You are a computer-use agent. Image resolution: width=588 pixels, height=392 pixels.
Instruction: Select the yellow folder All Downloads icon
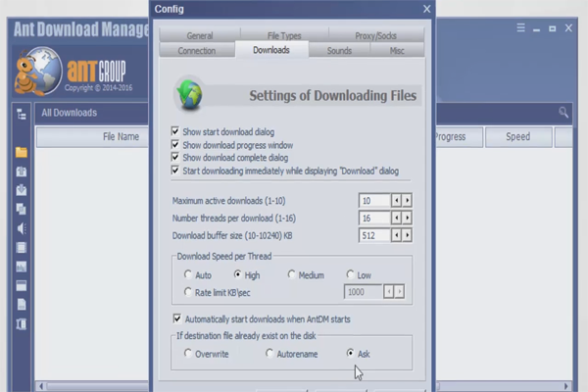pos(22,152)
